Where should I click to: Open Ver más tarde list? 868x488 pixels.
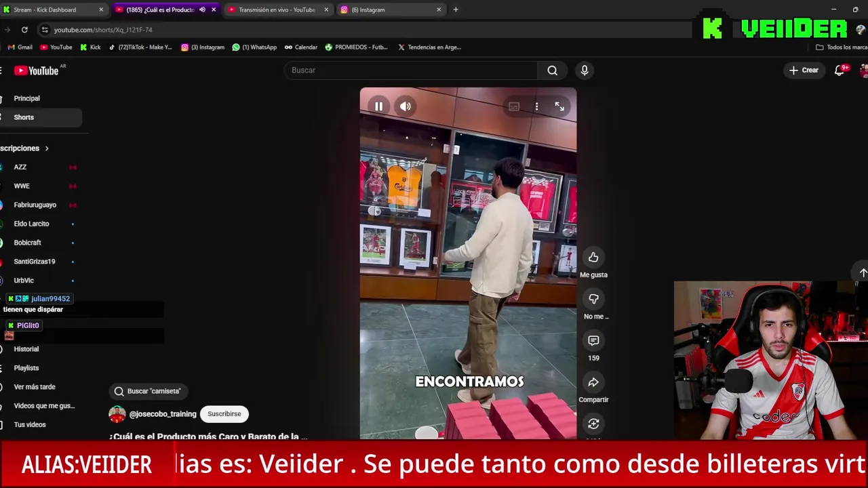[35, 387]
